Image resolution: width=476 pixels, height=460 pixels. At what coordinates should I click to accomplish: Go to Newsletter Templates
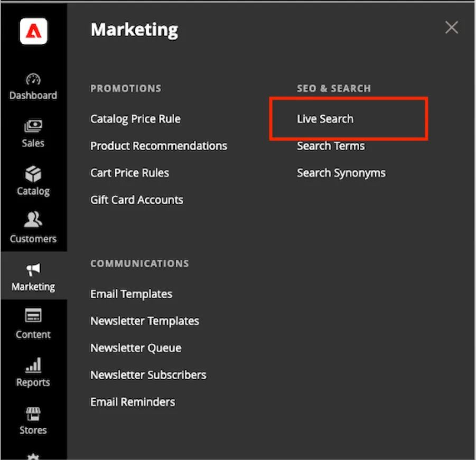point(145,321)
